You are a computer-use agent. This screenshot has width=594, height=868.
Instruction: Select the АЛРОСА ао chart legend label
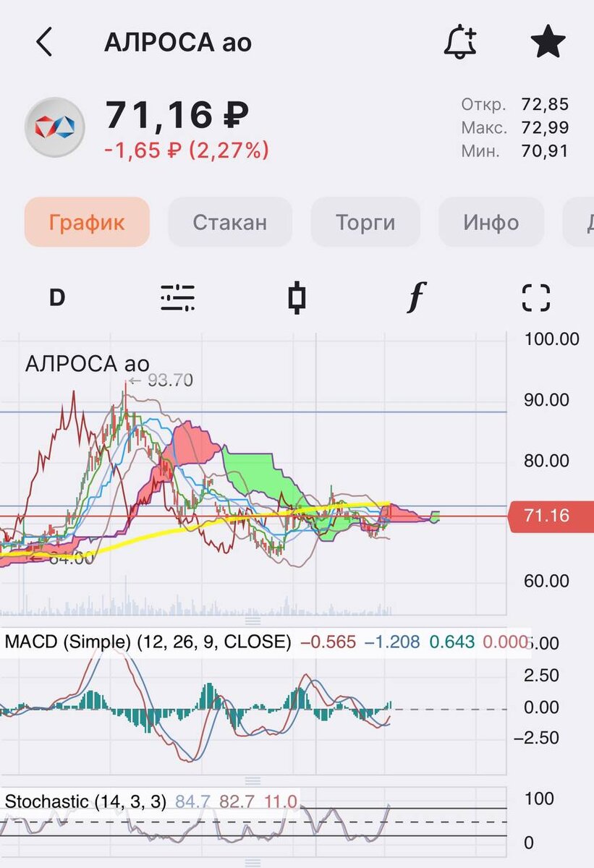[x=88, y=363]
